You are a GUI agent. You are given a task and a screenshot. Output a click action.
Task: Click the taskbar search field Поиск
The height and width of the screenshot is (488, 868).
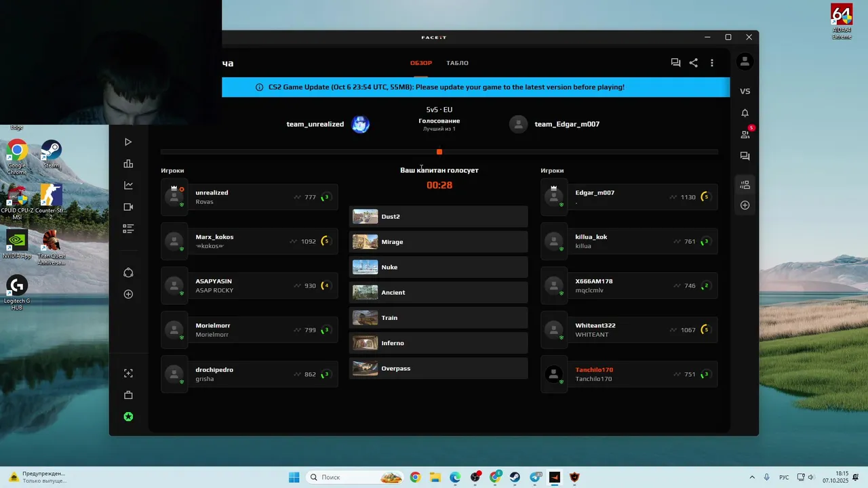point(355,477)
